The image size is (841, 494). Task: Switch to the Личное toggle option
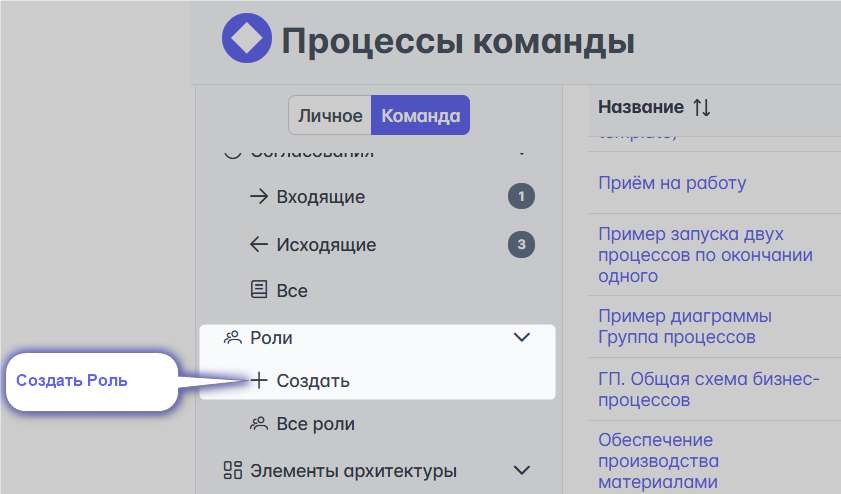click(x=330, y=115)
